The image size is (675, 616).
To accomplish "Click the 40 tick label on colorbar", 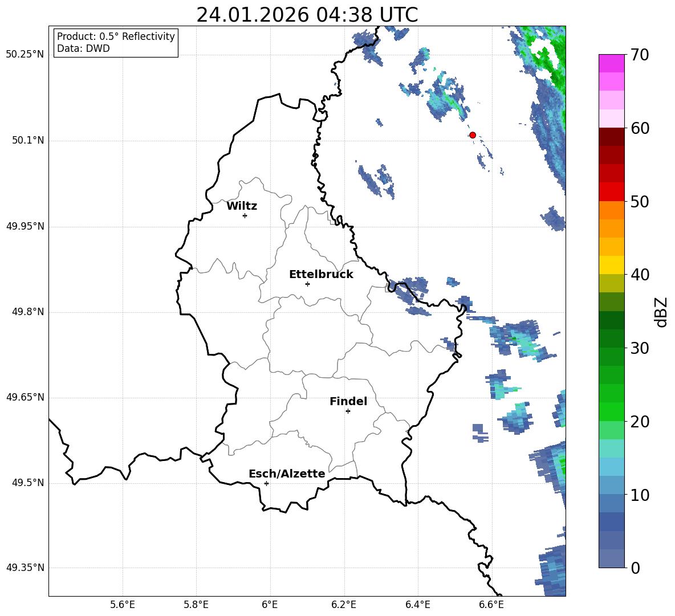I will (x=640, y=275).
